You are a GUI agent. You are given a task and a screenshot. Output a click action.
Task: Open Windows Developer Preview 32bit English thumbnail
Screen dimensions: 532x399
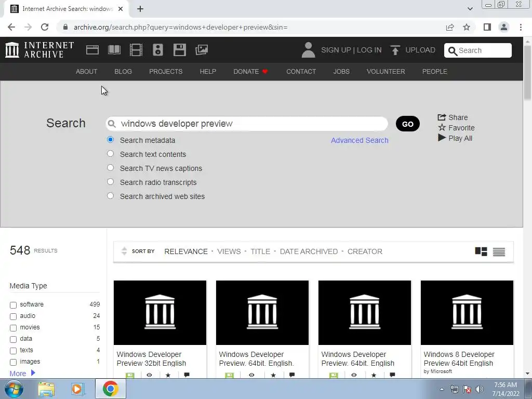coord(160,312)
